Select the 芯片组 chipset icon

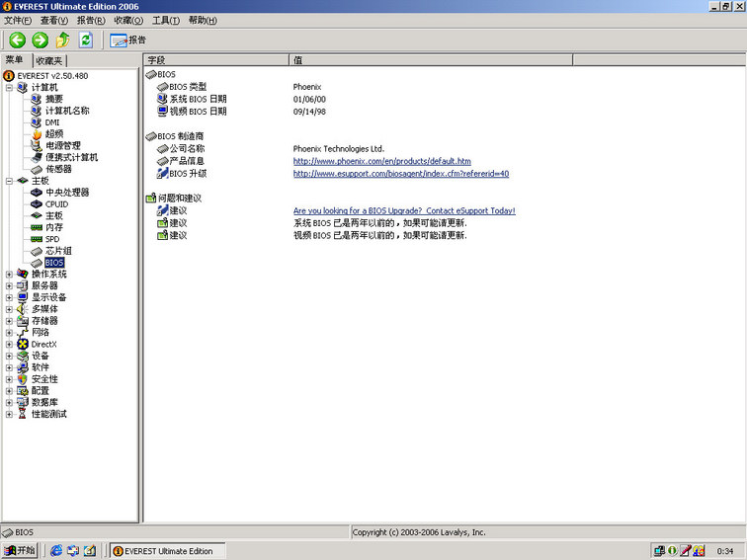[37, 251]
